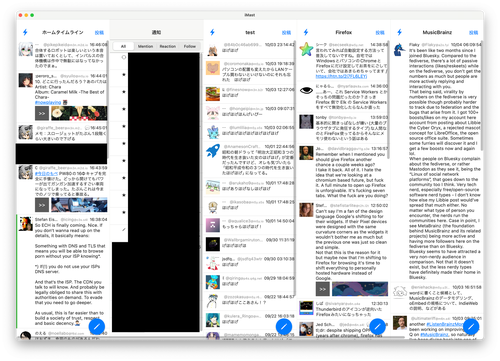
Task: Click blue compose pencil button in test column
Action: [x=284, y=327]
